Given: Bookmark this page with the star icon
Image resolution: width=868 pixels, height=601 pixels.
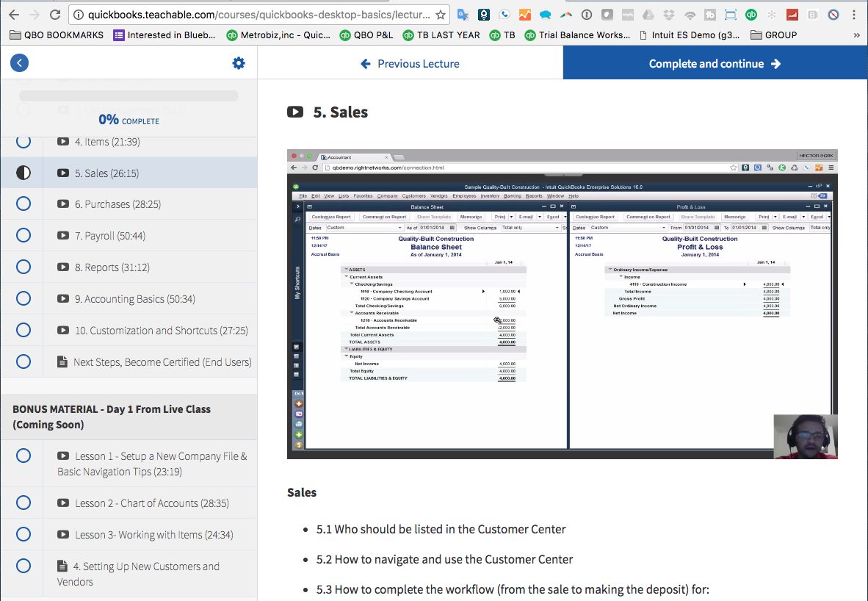Looking at the screenshot, I should (441, 15).
